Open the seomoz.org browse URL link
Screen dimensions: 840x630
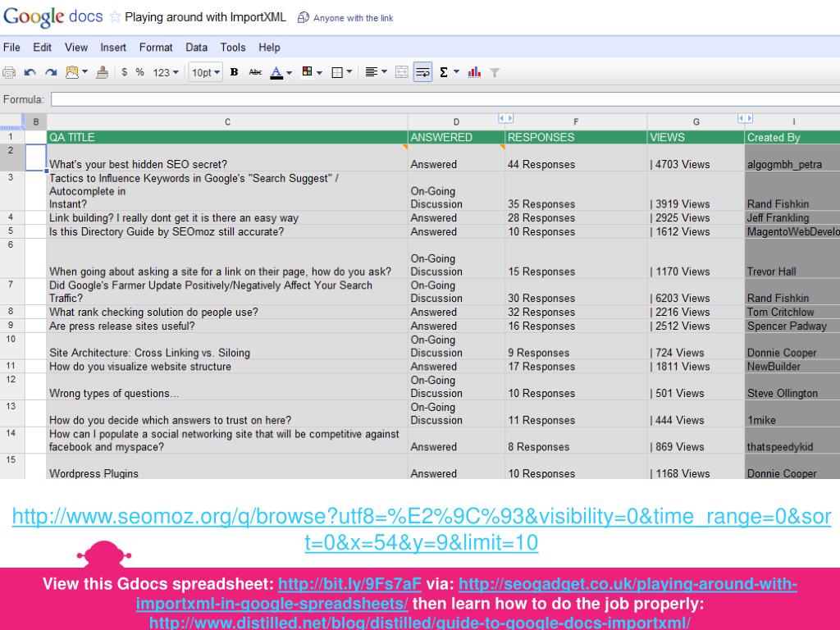(422, 529)
